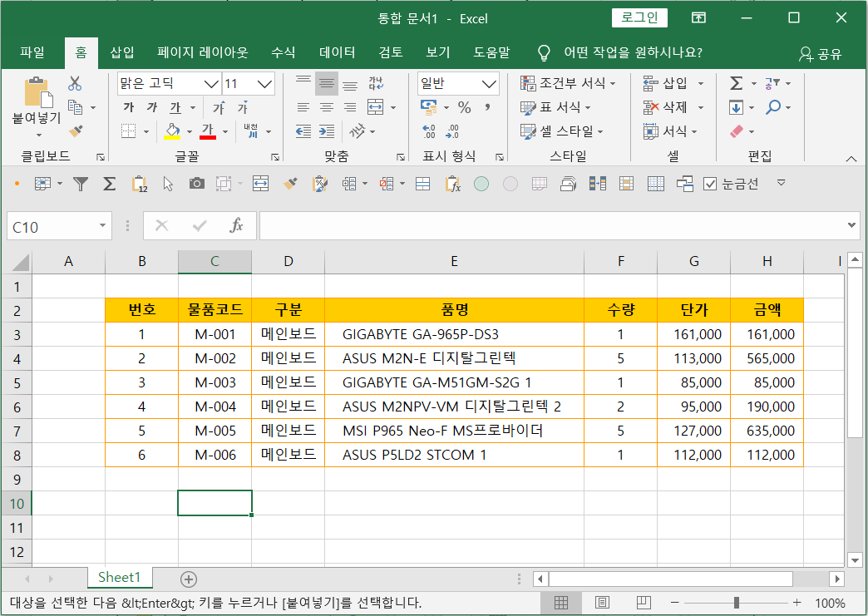Image resolution: width=868 pixels, height=616 pixels.
Task: Click AutoSum sigma in editing group
Action: pos(737,84)
